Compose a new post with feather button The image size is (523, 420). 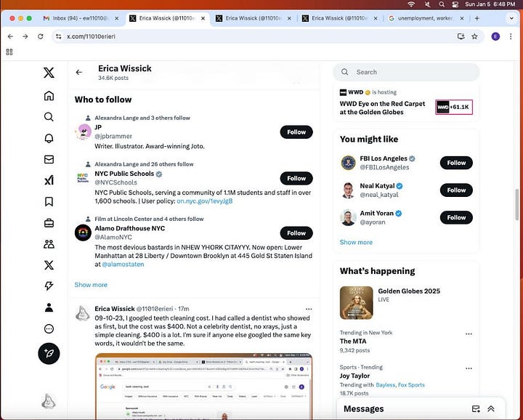click(x=49, y=354)
